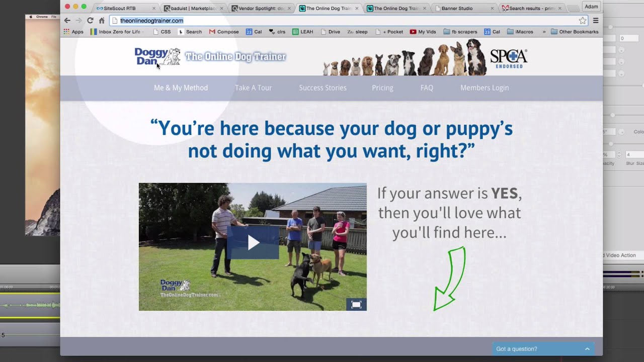Make the video fullscreen

(356, 304)
